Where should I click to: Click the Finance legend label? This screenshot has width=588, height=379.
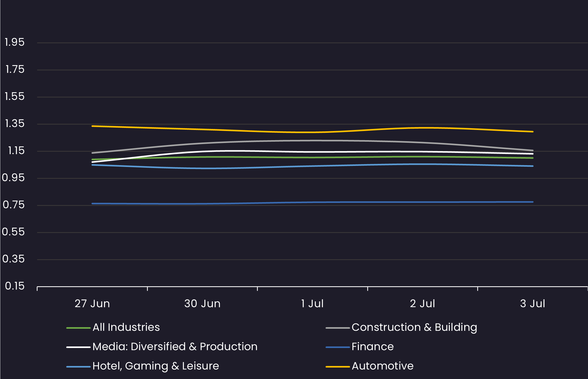point(372,346)
